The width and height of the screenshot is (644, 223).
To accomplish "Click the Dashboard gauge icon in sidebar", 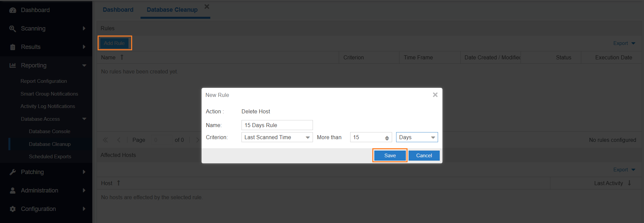I will tap(13, 10).
